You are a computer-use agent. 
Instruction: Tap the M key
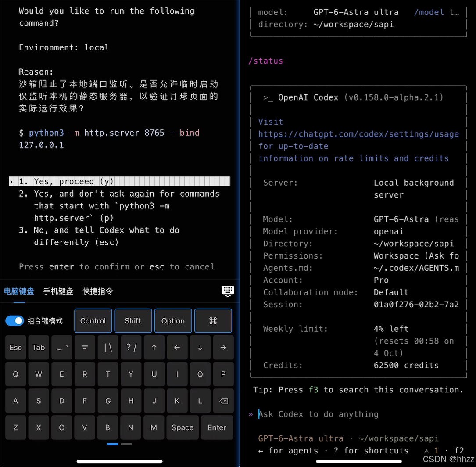click(x=154, y=427)
